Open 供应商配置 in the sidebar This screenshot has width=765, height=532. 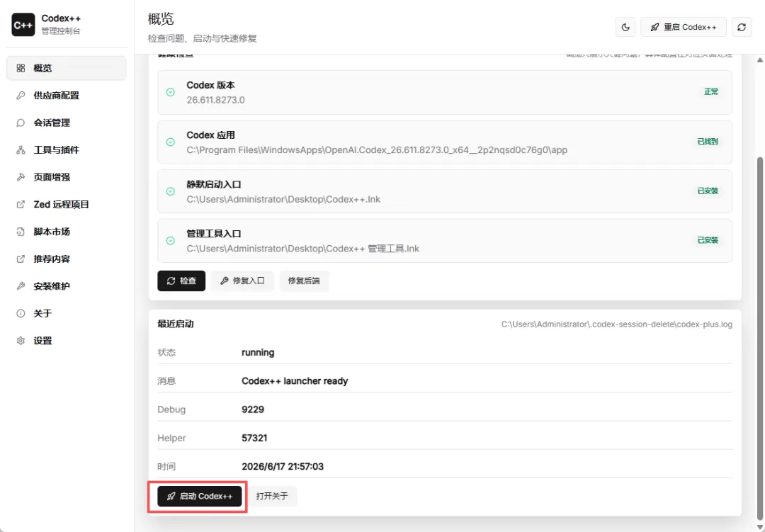click(67, 96)
